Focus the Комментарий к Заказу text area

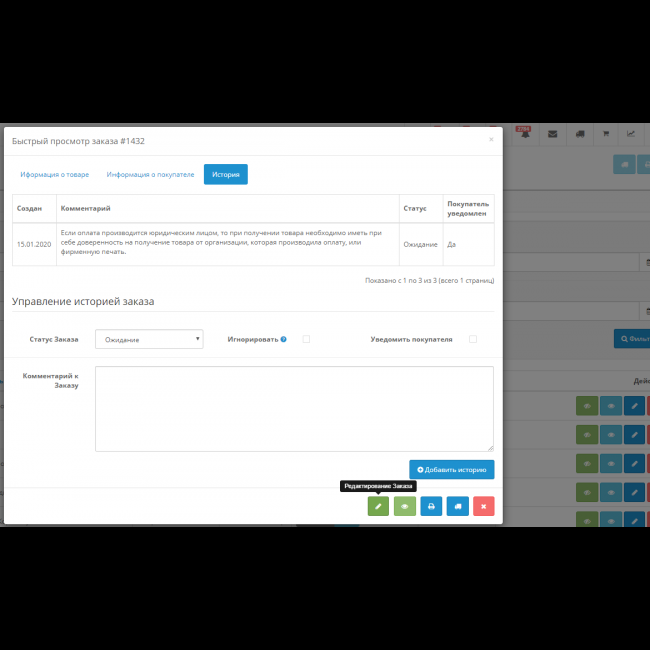point(294,408)
